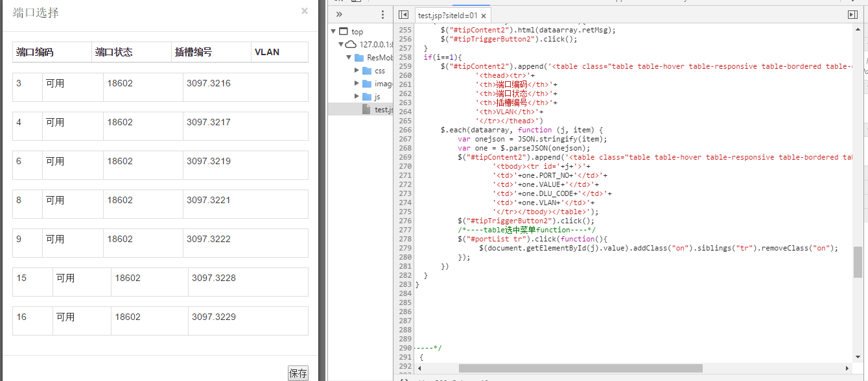Click slot number 18602 in port 8 row
This screenshot has height=381, width=868.
(120, 200)
